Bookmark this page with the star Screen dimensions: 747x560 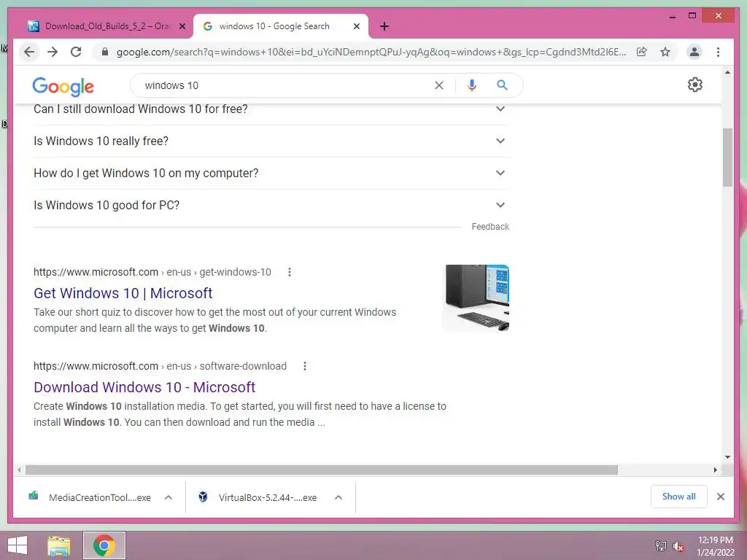665,52
